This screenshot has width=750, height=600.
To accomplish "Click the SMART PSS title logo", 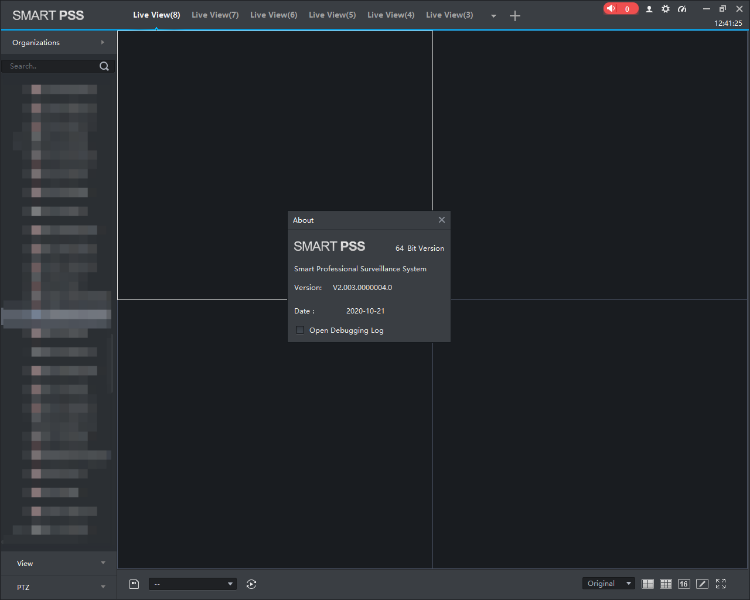I will [x=48, y=15].
